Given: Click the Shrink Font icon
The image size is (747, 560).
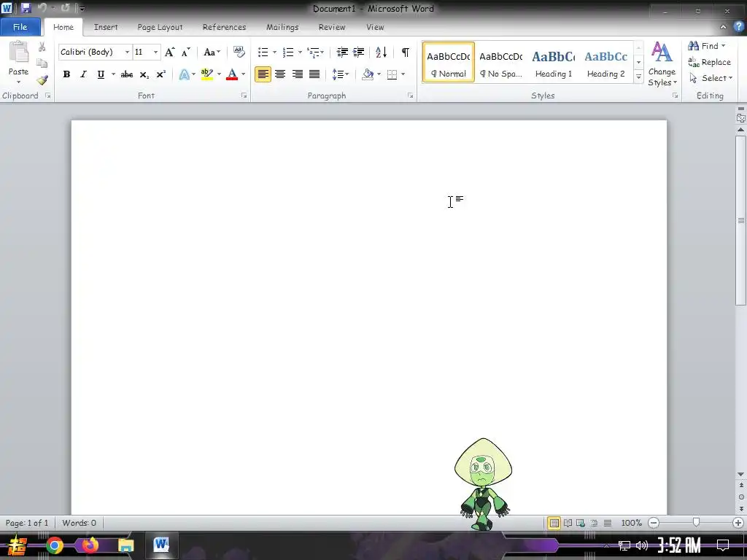Looking at the screenshot, I should [186, 52].
